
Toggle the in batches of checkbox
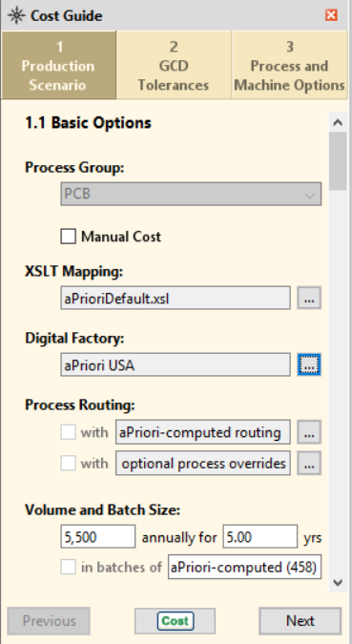(x=68, y=567)
